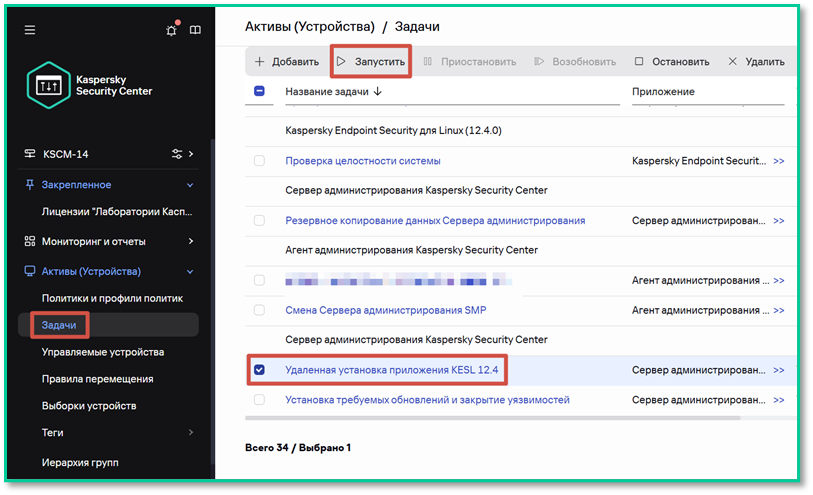Expand >> for Установка требуемых обновлений row
This screenshot has width=813, height=495.
point(779,400)
